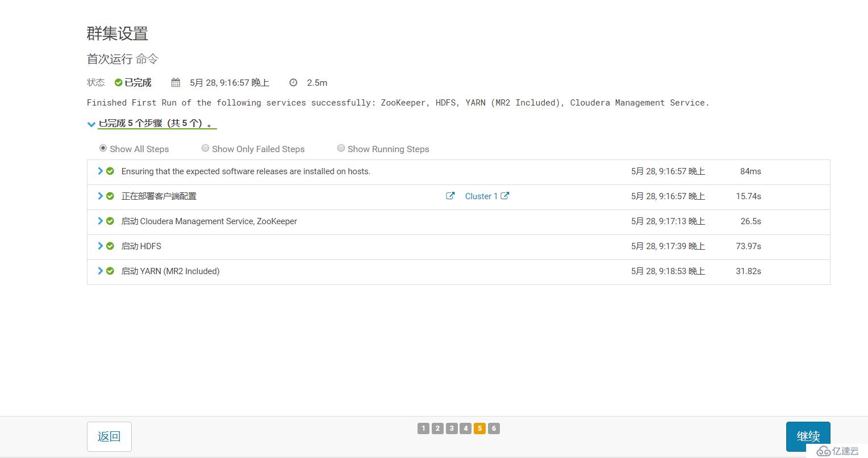Click green check icon on 启动 HDFS row

[x=110, y=246]
